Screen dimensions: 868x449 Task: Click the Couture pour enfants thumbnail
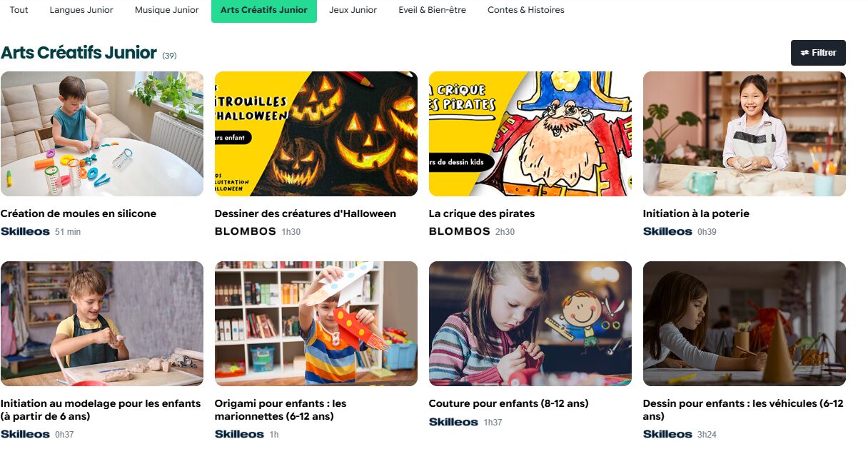[x=530, y=323]
